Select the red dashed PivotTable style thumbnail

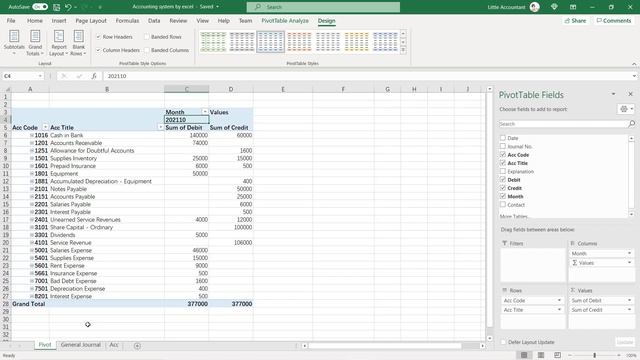click(x=299, y=42)
